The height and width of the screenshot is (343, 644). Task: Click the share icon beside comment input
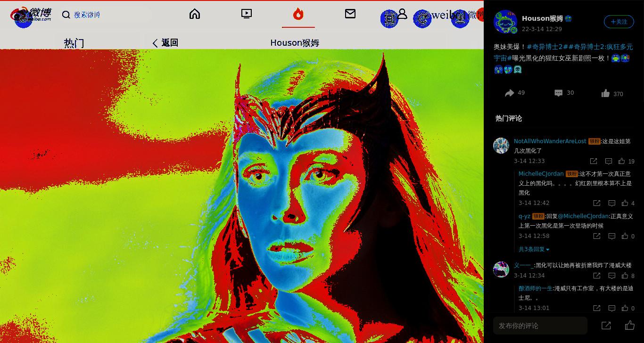tap(606, 326)
